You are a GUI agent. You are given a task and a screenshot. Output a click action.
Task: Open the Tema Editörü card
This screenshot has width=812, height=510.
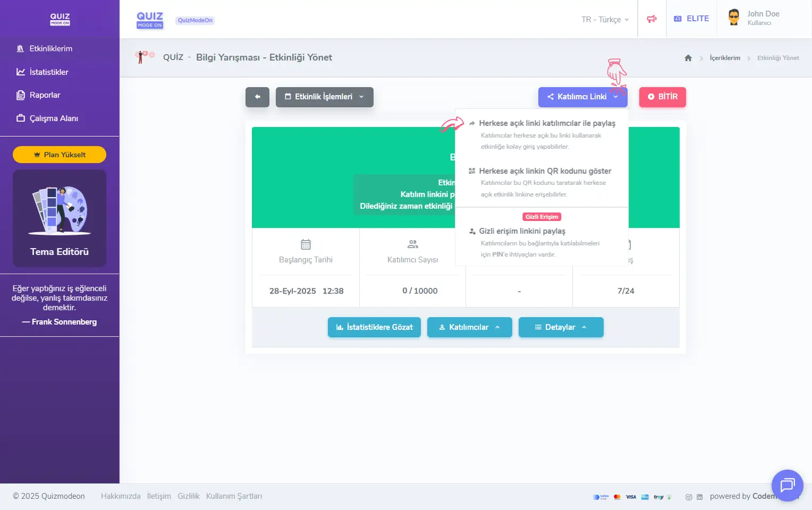point(60,218)
